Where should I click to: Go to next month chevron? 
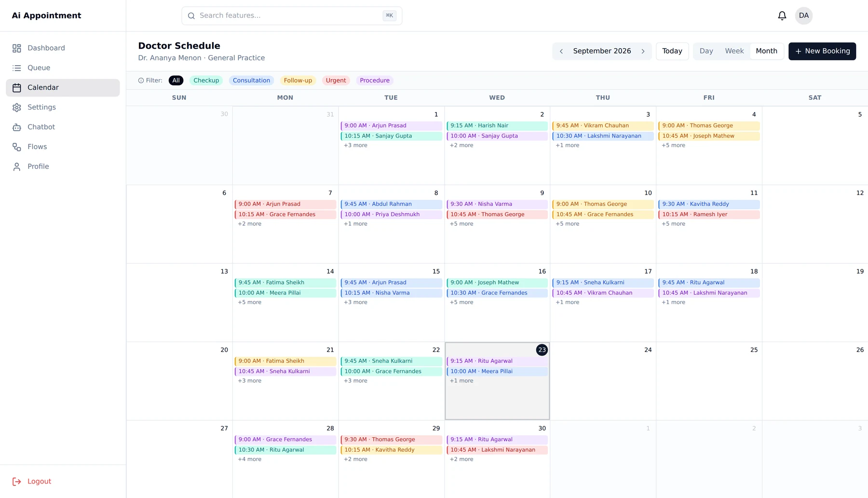(643, 51)
